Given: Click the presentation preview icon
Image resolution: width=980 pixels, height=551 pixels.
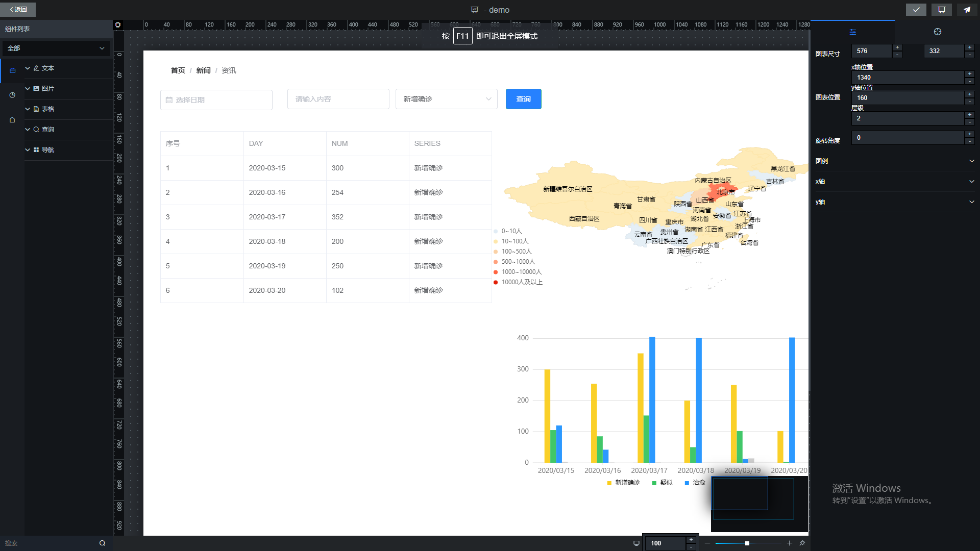Looking at the screenshot, I should click(941, 10).
